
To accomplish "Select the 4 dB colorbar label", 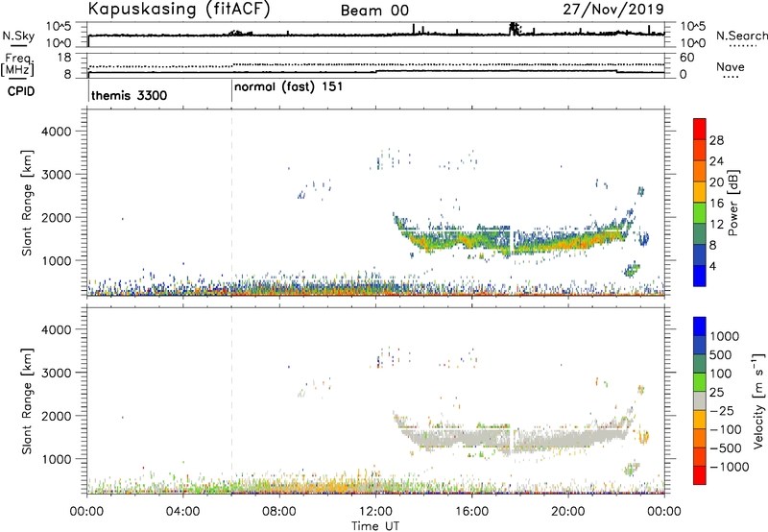I will (x=713, y=267).
